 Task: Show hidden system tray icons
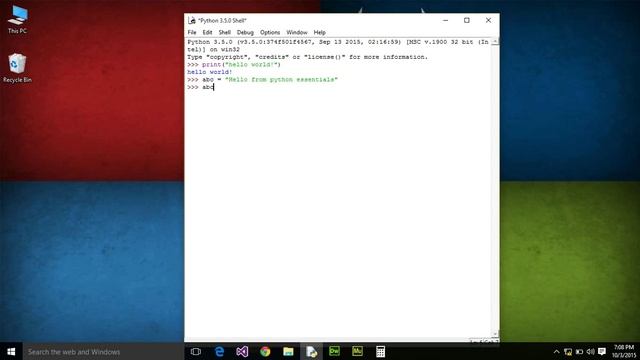click(x=556, y=351)
